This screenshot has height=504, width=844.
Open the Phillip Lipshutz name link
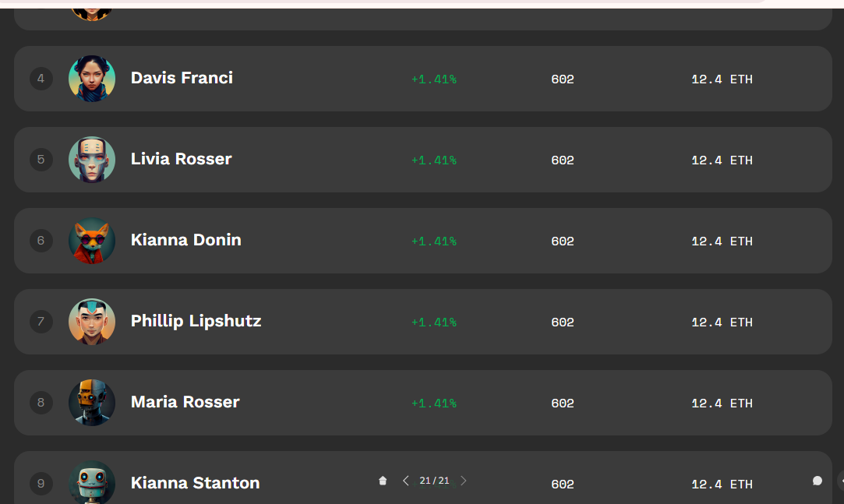pos(196,321)
